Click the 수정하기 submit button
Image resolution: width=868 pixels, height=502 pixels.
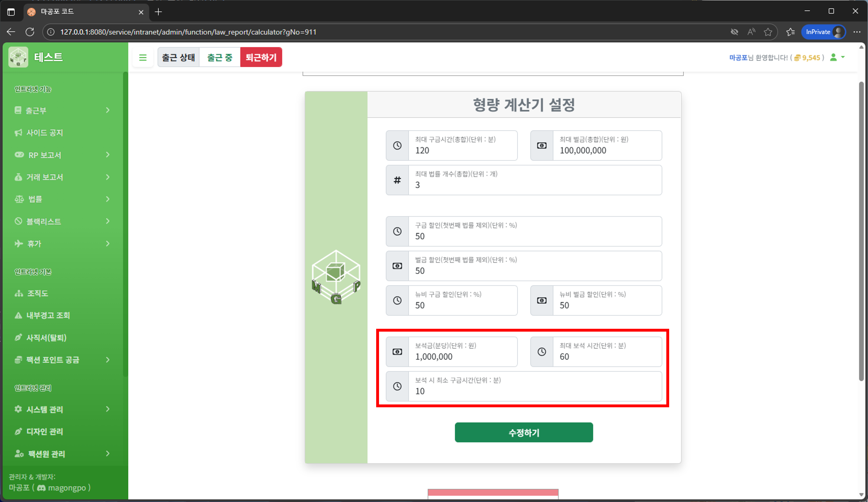pos(523,432)
